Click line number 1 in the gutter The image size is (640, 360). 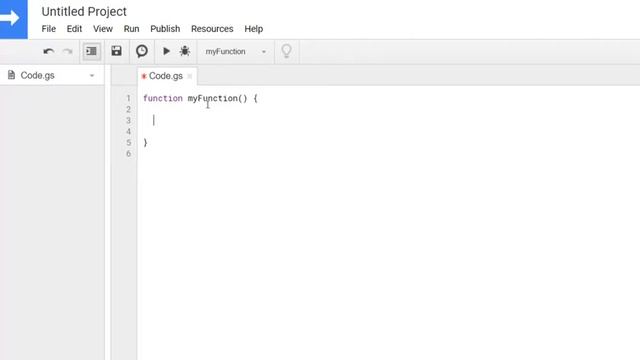pos(129,98)
